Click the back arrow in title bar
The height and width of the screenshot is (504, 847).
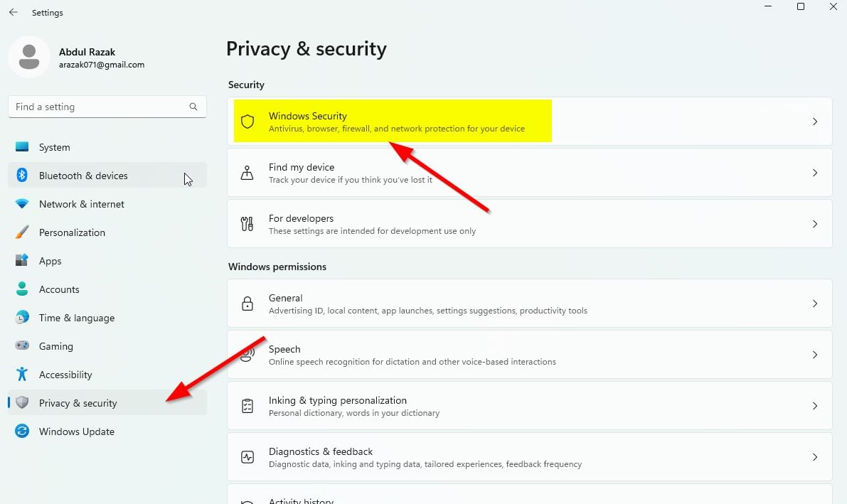pos(14,12)
